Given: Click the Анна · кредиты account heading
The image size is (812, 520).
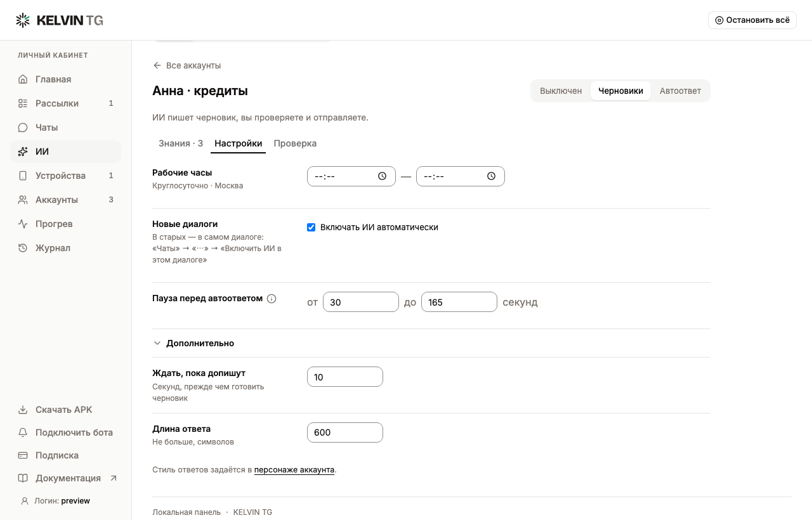Looking at the screenshot, I should [200, 91].
